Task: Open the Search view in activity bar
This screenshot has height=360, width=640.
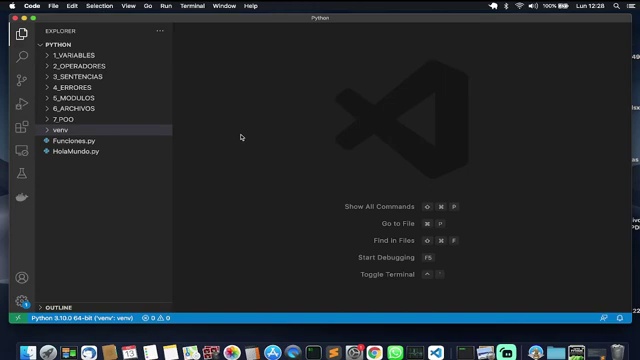Action: (x=22, y=57)
